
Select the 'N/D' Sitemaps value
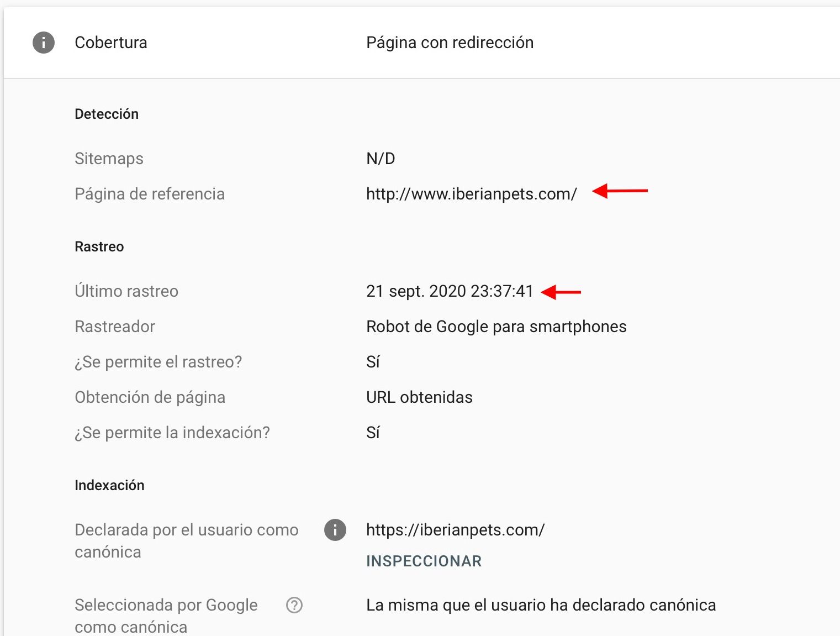coord(381,159)
